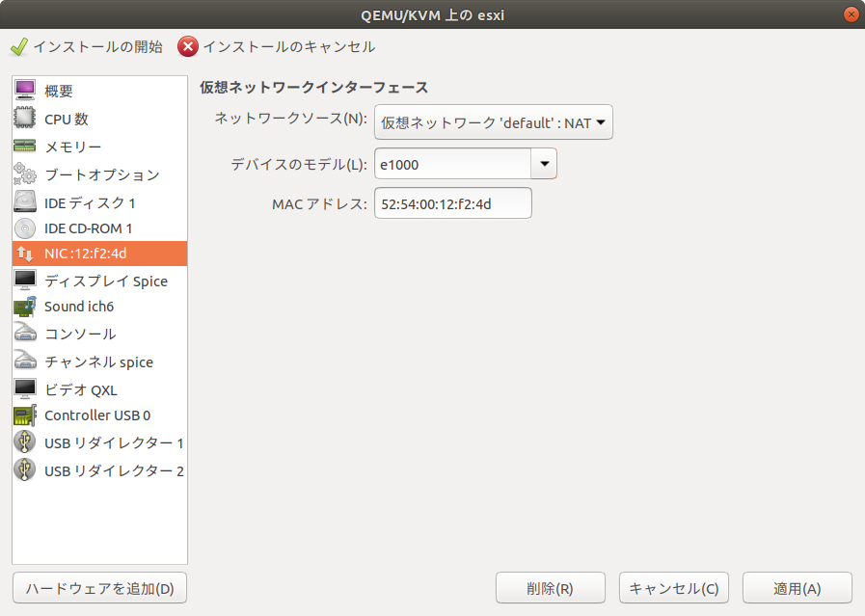Click the green checkmark begin installation icon
This screenshot has height=616, width=865.
point(18,47)
